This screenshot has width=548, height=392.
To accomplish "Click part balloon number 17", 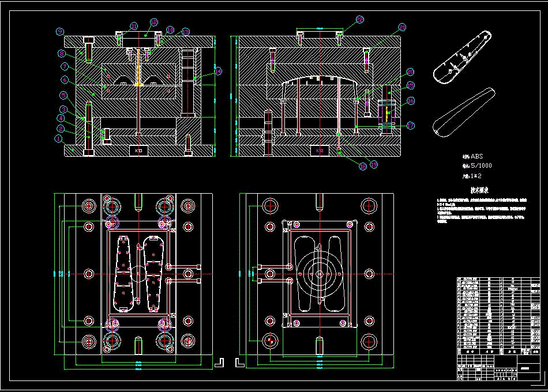I will click(411, 126).
